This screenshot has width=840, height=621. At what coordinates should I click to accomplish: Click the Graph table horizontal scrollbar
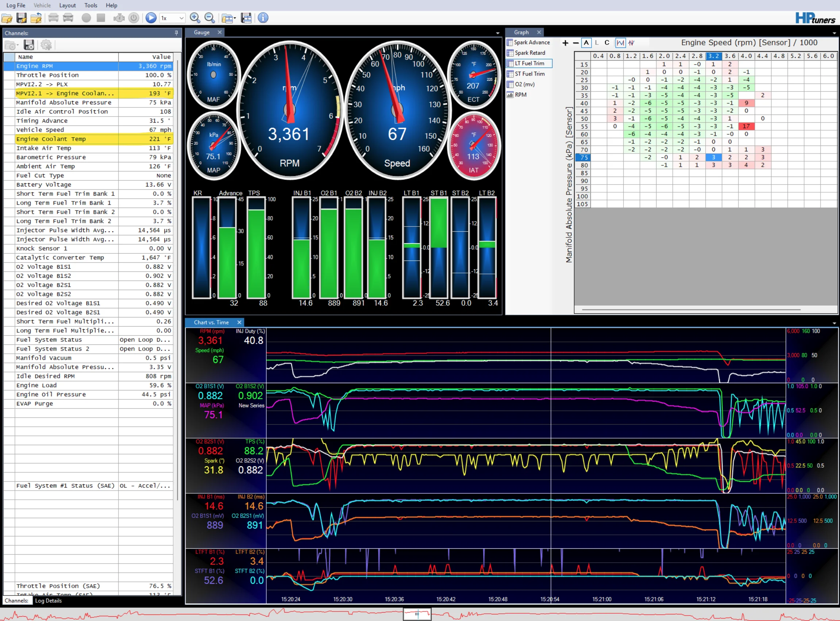tap(691, 310)
